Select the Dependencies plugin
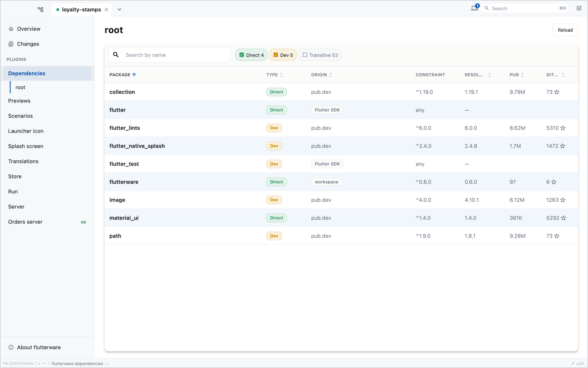Screen dimensions: 588x368 [x=47, y=73]
